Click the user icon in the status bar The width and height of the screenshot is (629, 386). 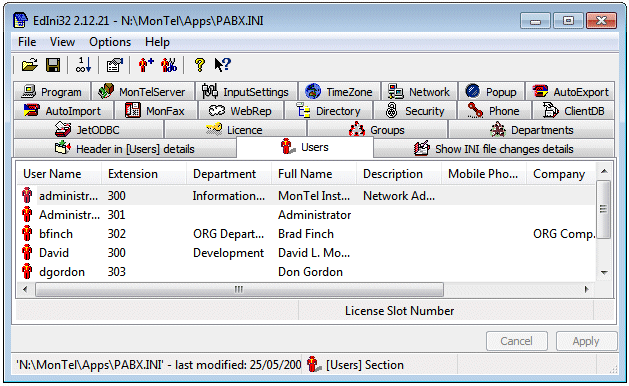tap(314, 364)
